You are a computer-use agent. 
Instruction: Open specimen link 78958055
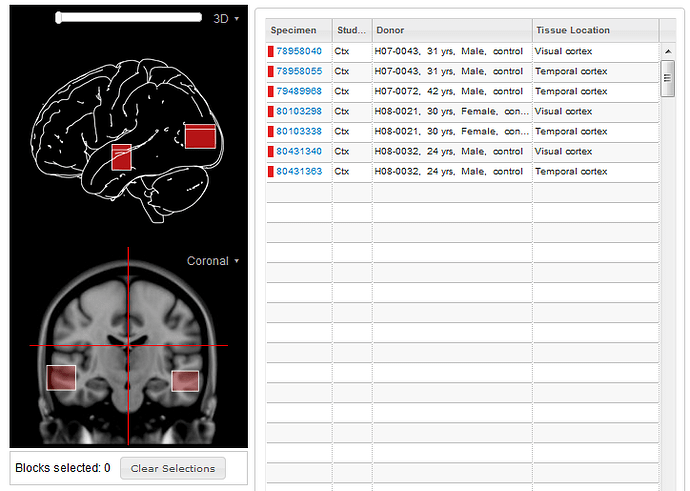tap(299, 71)
